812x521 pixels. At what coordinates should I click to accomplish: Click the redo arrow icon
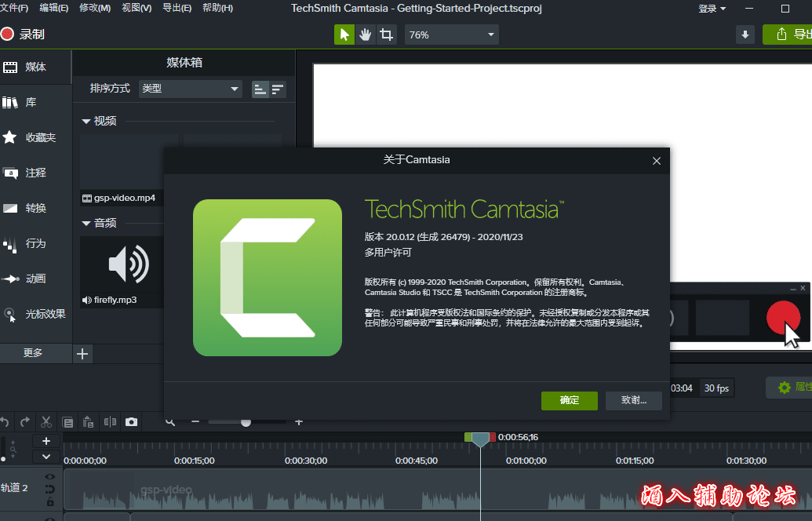point(25,421)
